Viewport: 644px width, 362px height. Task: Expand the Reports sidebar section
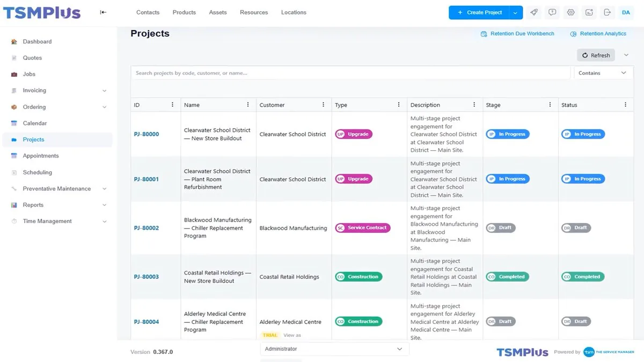(104, 205)
